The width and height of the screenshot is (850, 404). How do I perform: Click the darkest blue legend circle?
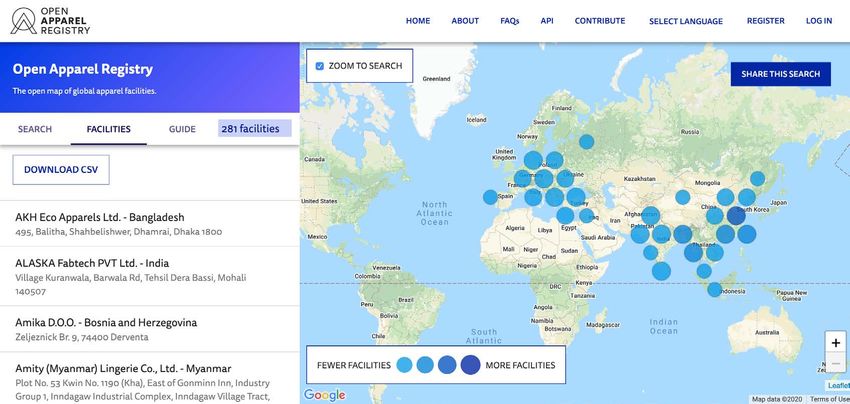point(471,365)
